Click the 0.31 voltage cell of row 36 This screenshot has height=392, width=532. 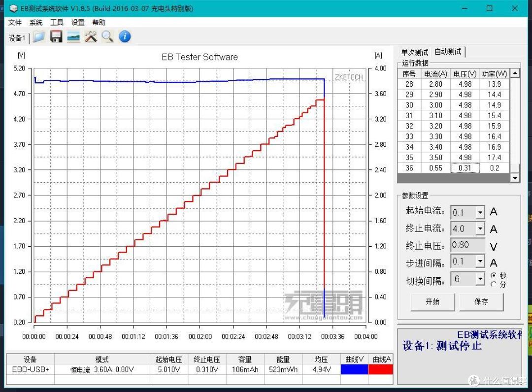465,168
